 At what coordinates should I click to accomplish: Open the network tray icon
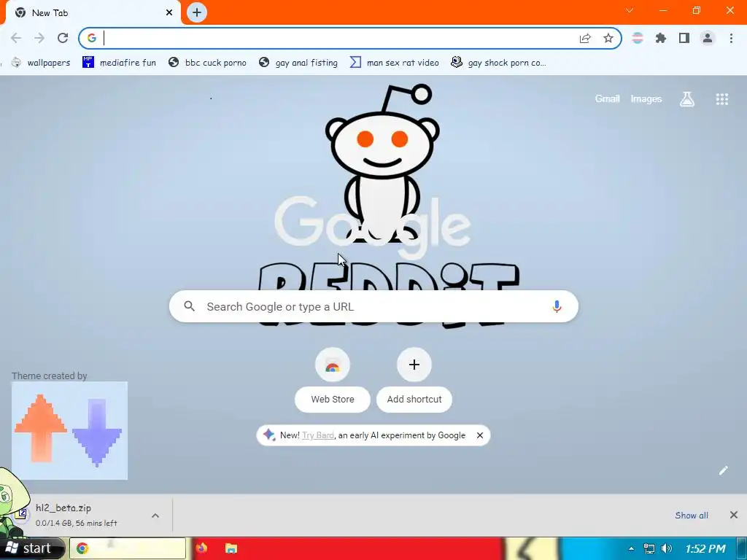(649, 548)
